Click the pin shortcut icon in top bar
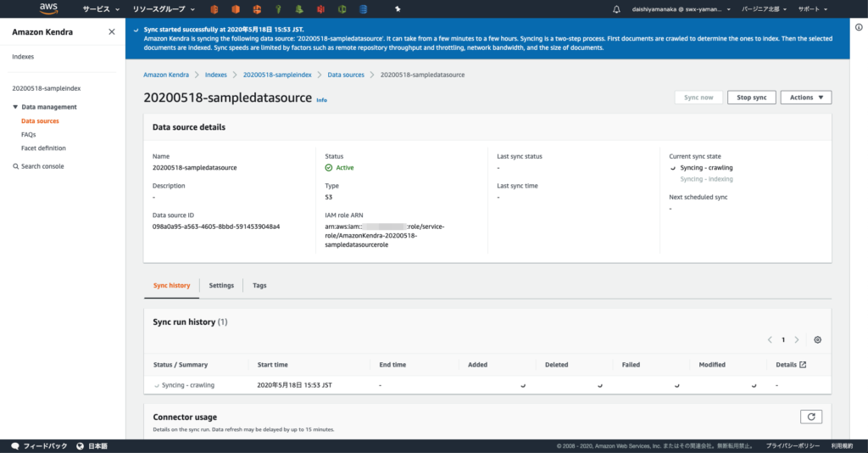This screenshot has width=868, height=453. (398, 9)
